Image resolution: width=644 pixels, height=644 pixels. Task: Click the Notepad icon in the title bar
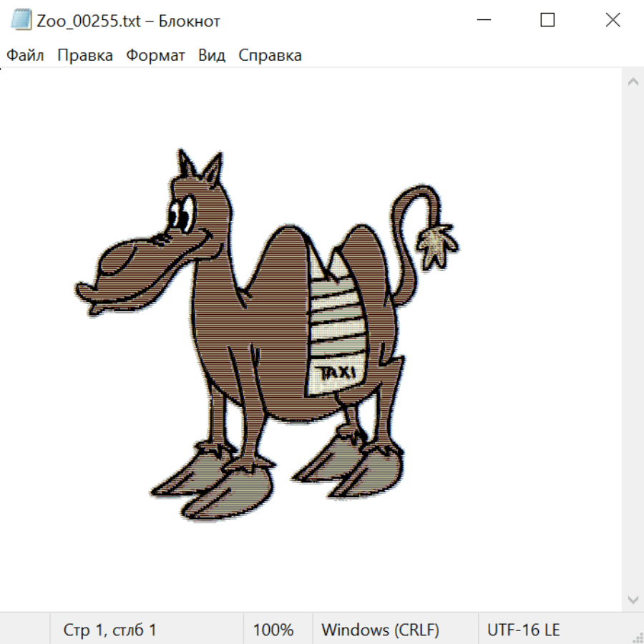click(x=21, y=20)
